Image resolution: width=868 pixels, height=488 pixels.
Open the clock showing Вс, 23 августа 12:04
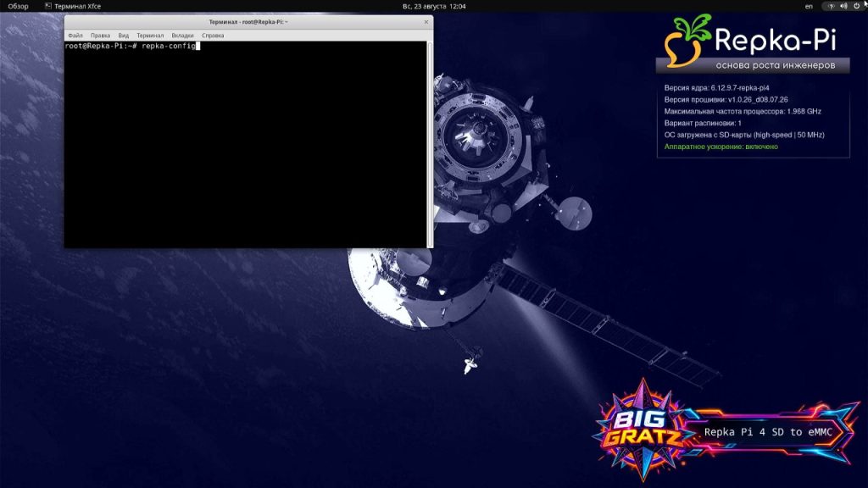pos(434,6)
